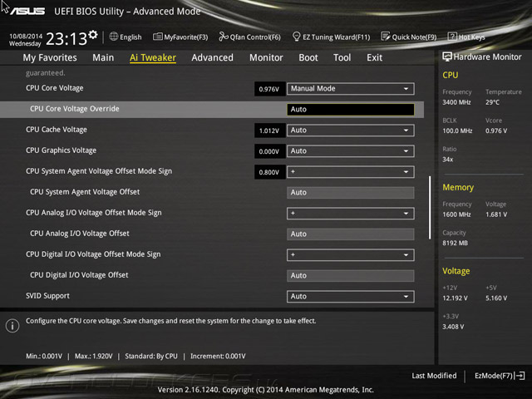Click the settings list scrollbar
Image resolution: width=532 pixels, height=399 pixels.
point(430,208)
